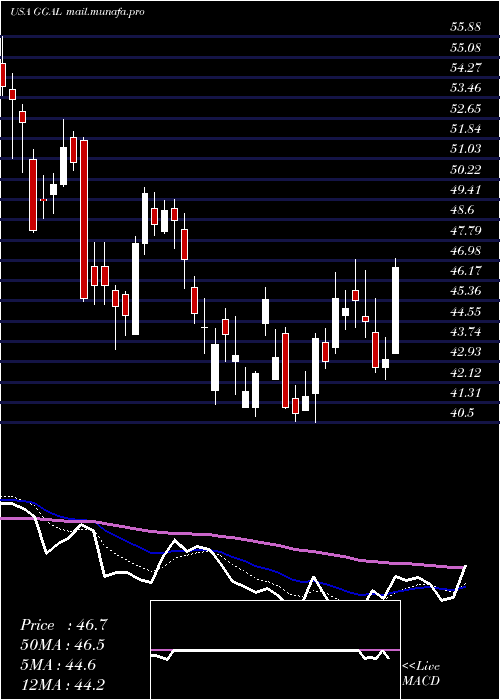Click the '50MA : 46.5' readout
Viewport: 500px width, 700px height.
point(63,645)
